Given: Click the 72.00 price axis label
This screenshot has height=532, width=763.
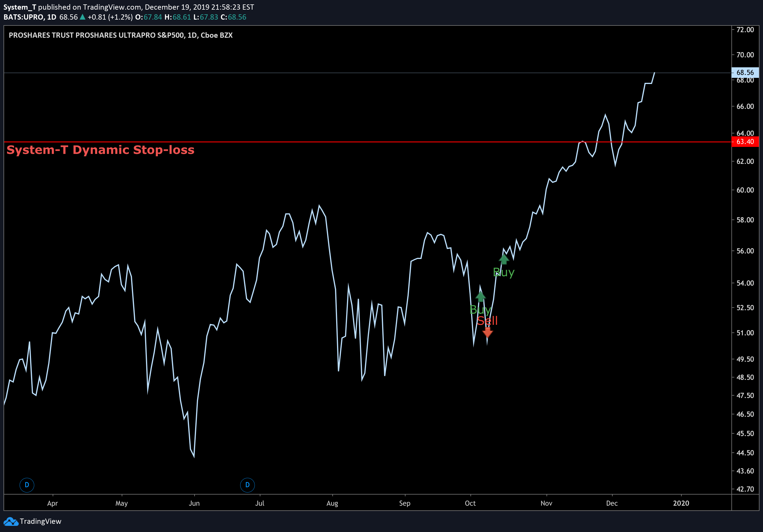Looking at the screenshot, I should (745, 30).
